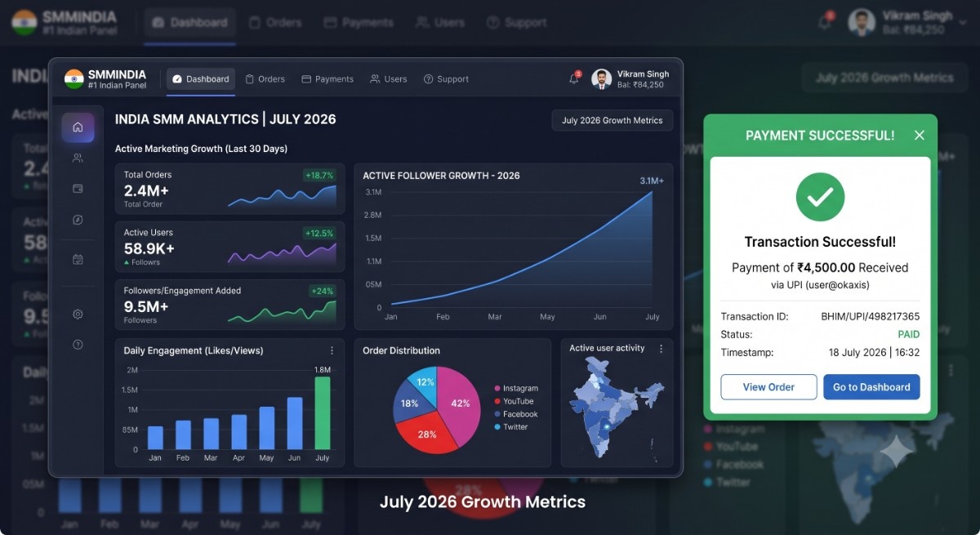
Task: Select Users in the background window navbar
Action: [439, 23]
